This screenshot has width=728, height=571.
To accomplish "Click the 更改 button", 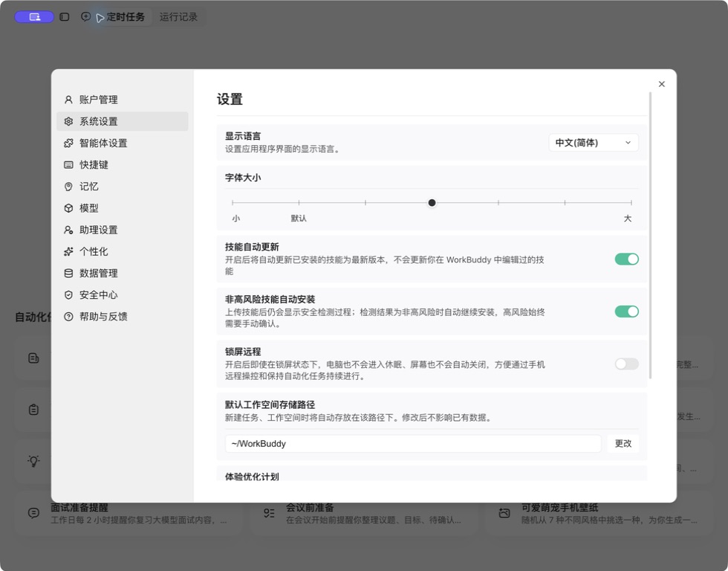I will [x=623, y=444].
